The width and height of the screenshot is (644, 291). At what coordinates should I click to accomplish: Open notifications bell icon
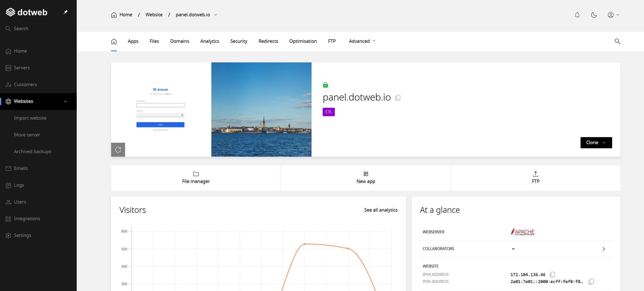tap(577, 15)
